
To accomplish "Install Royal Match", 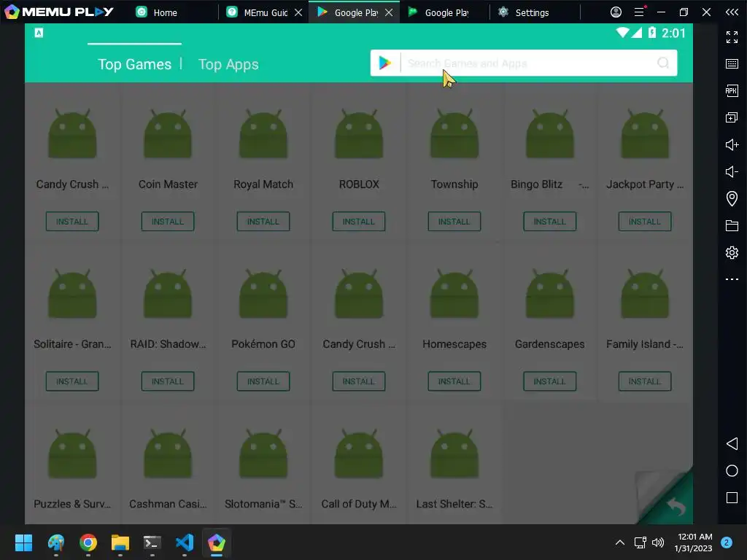I will click(263, 222).
